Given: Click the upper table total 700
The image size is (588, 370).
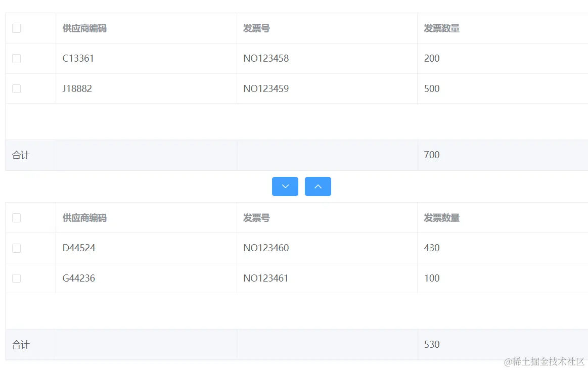Looking at the screenshot, I should point(432,155).
